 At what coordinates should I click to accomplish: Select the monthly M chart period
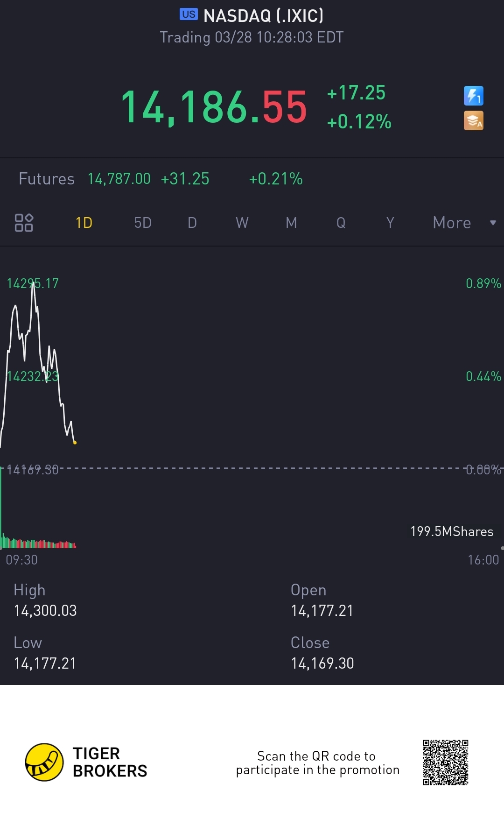coord(291,223)
